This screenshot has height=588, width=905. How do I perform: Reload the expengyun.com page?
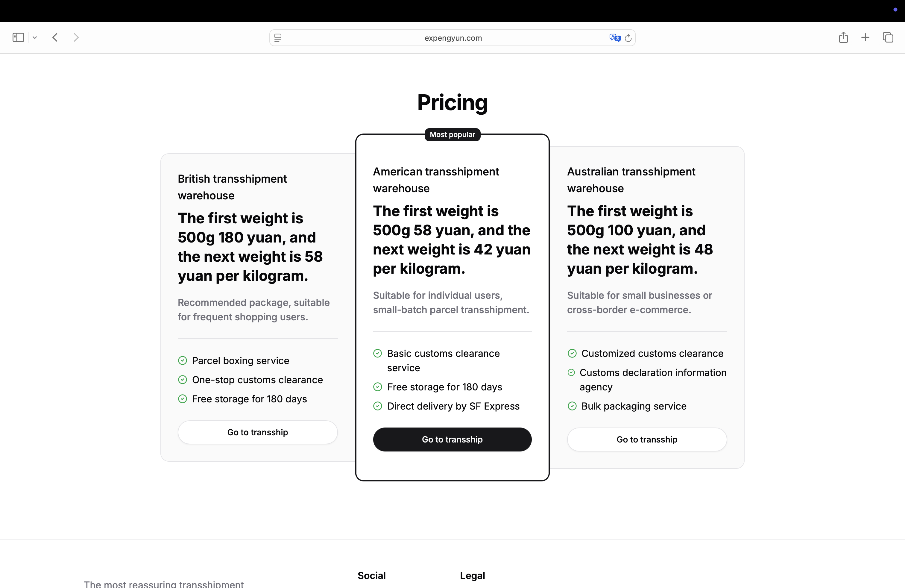(x=628, y=38)
